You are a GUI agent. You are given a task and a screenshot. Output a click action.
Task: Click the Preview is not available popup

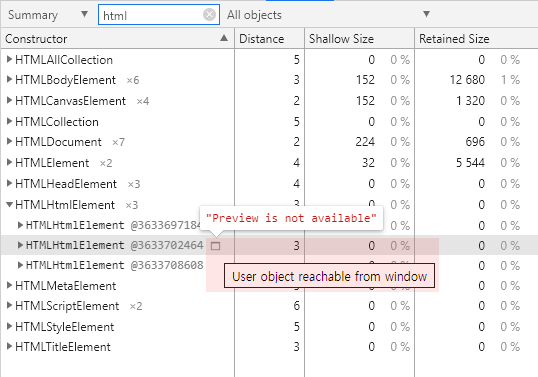pos(291,218)
